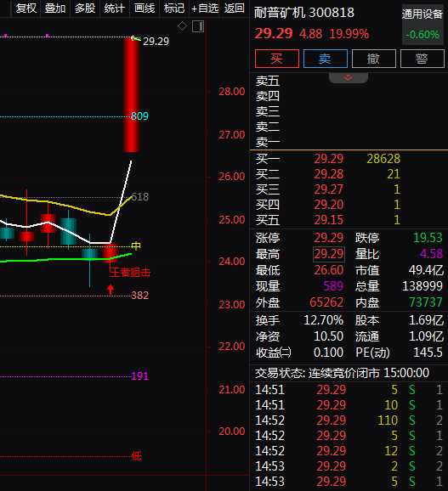Click PE(动) value 145.5
The height and width of the screenshot is (491, 448).
(428, 353)
